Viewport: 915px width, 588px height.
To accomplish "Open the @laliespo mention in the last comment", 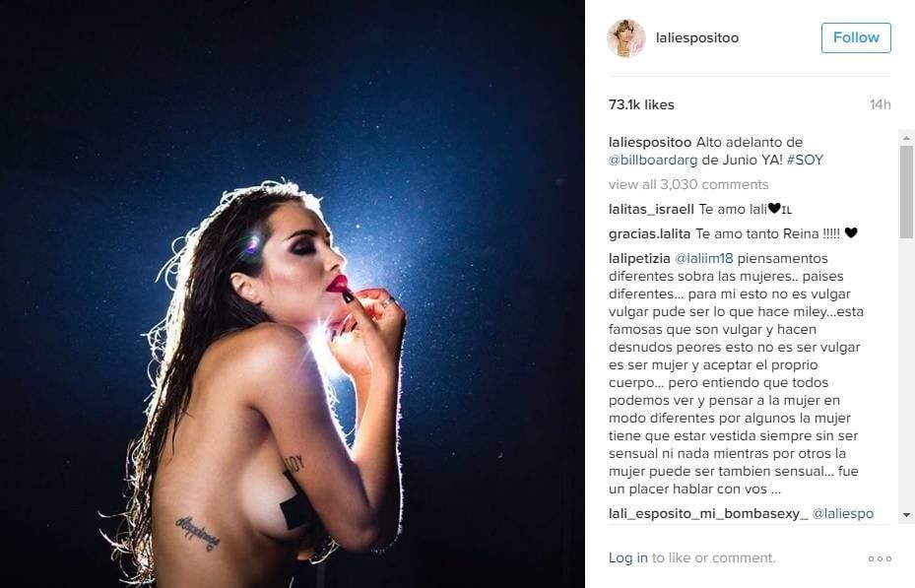I will (x=843, y=514).
